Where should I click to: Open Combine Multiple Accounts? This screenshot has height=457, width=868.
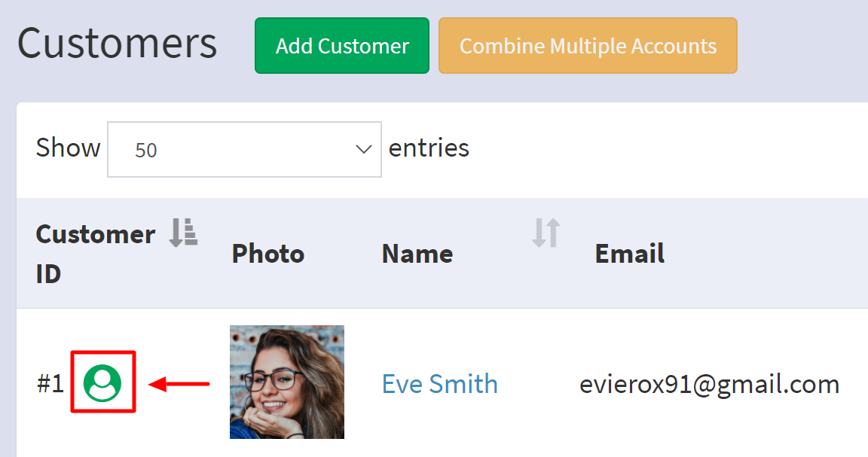coord(588,45)
